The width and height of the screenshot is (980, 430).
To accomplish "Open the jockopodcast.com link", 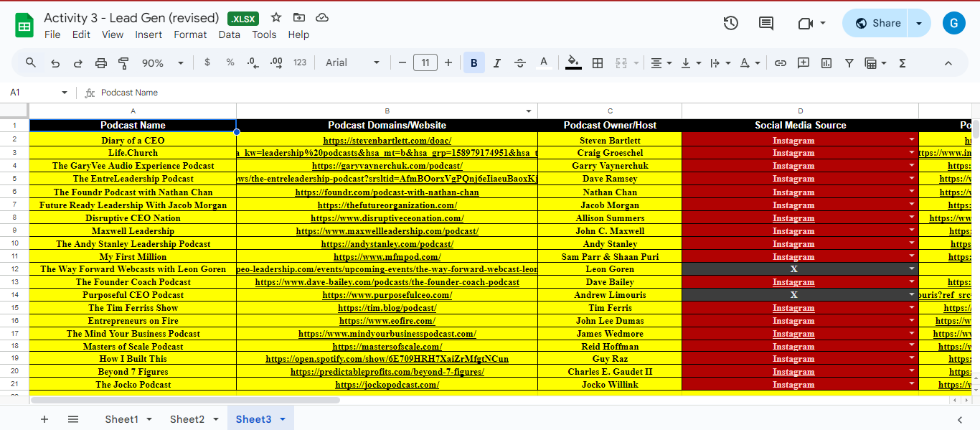I will pyautogui.click(x=387, y=385).
